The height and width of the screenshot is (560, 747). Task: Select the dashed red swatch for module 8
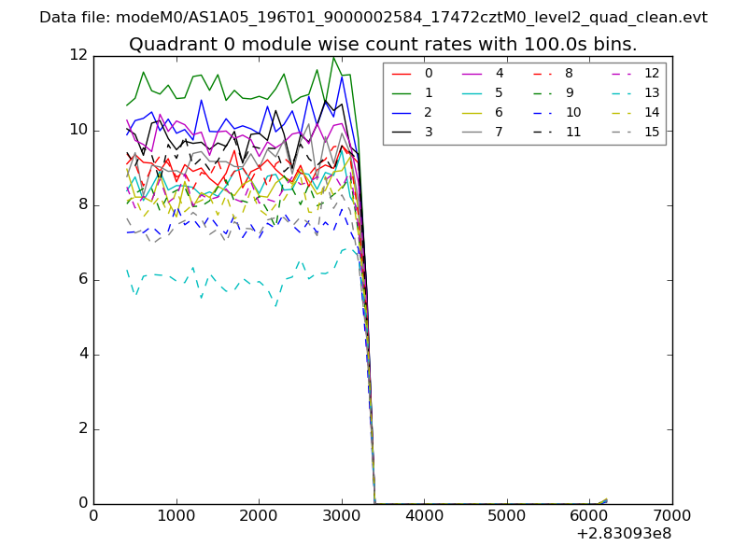point(543,73)
